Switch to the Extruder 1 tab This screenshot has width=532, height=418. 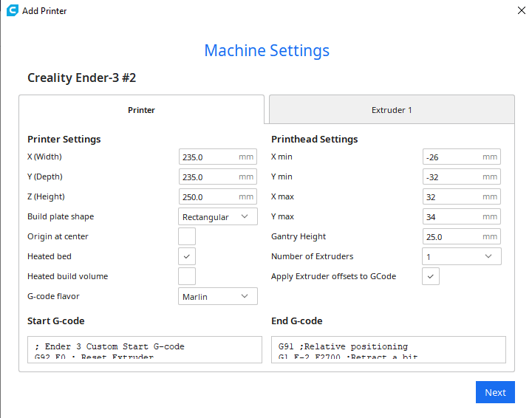[x=392, y=110]
